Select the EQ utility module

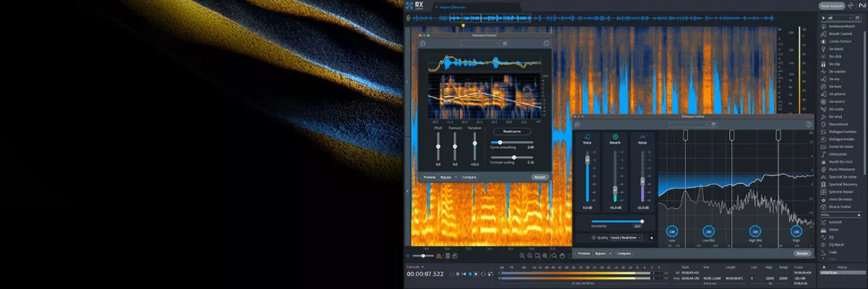pyautogui.click(x=832, y=237)
